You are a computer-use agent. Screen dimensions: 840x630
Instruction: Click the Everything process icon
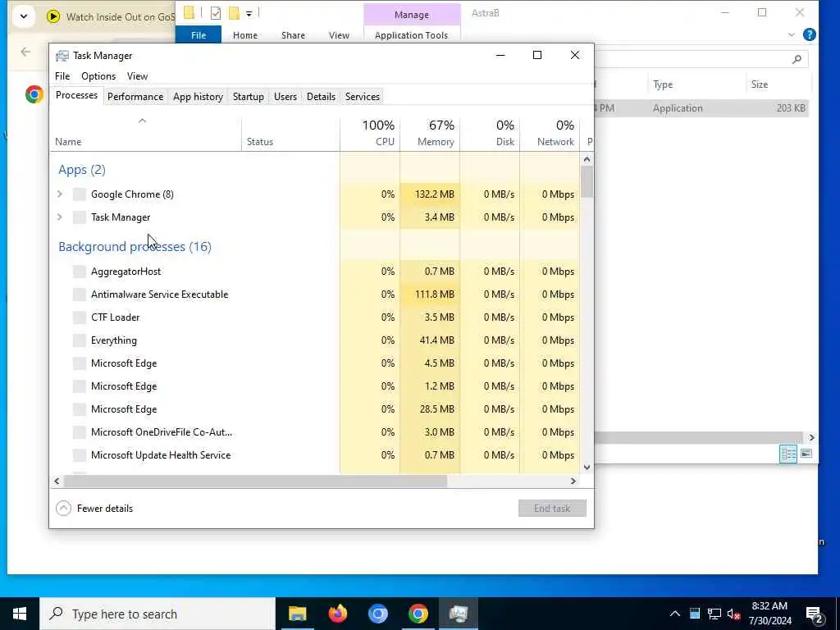80,340
